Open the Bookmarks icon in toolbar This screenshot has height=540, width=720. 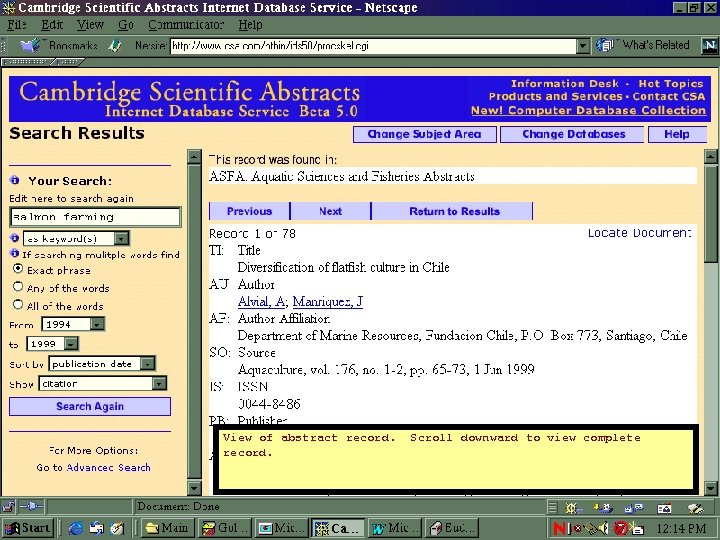(x=30, y=45)
